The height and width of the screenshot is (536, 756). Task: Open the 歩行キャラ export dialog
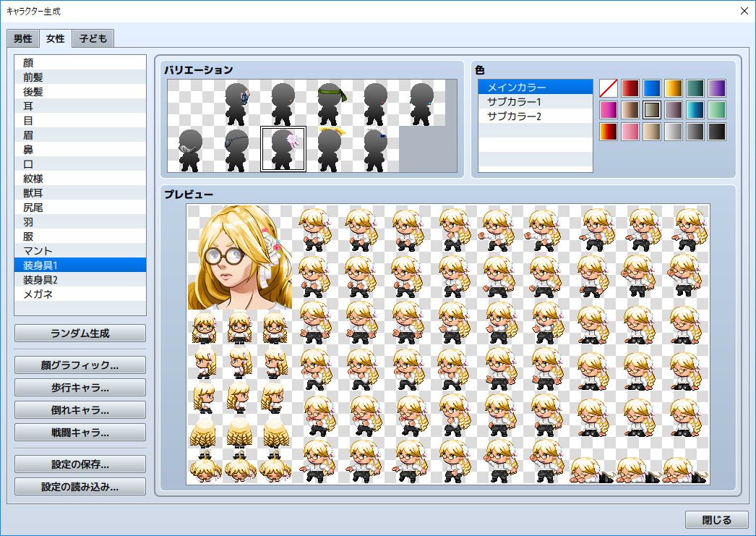point(80,388)
